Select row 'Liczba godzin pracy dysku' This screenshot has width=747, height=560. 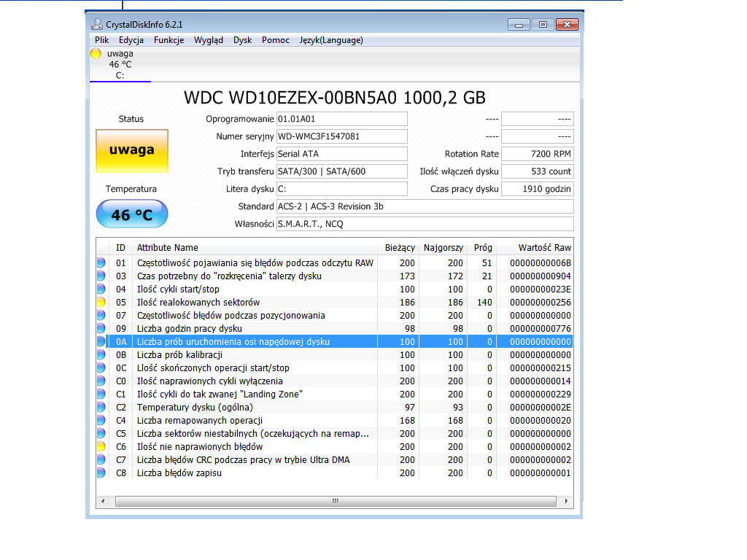[x=334, y=329]
